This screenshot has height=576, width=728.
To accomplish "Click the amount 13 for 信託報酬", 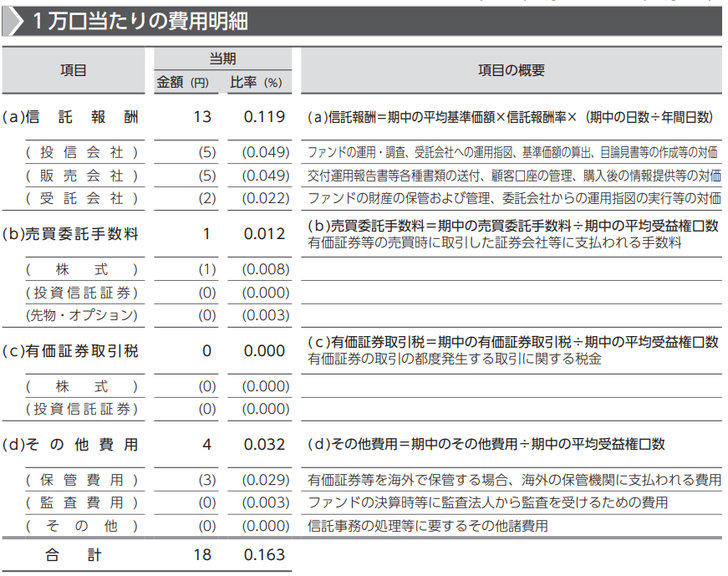I will [202, 116].
